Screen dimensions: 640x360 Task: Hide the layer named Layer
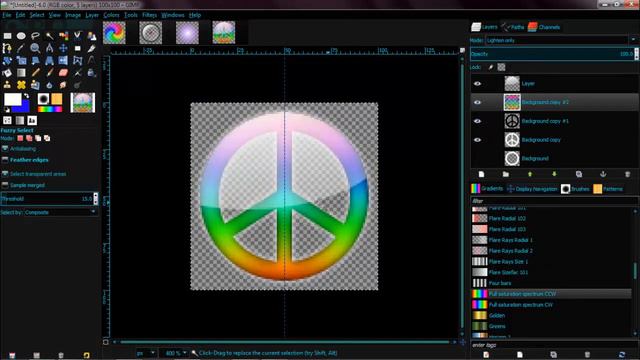pyautogui.click(x=477, y=84)
